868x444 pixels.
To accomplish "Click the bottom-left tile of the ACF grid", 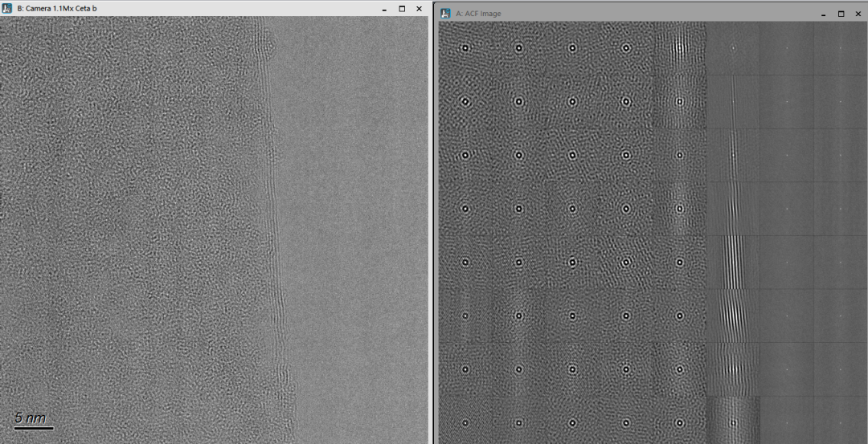I will pos(465,421).
